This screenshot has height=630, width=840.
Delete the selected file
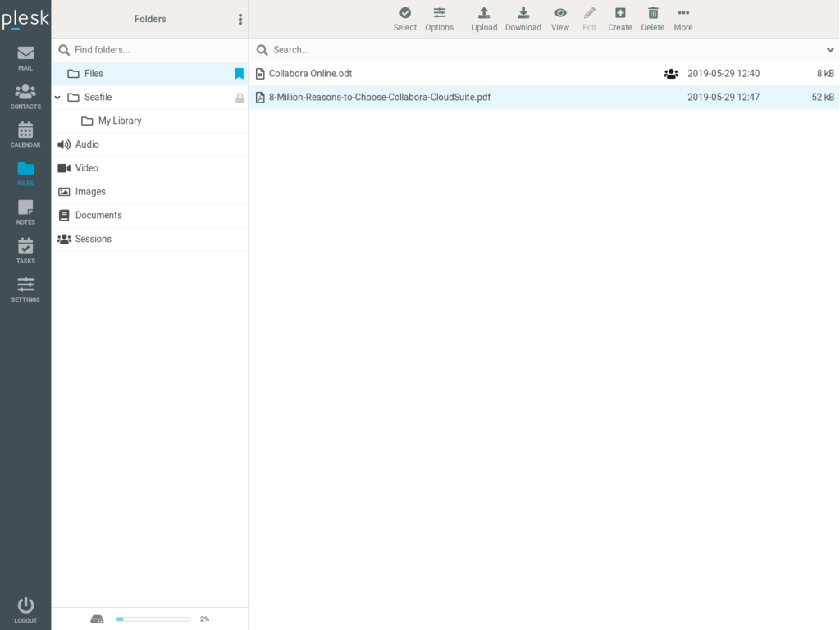[653, 18]
